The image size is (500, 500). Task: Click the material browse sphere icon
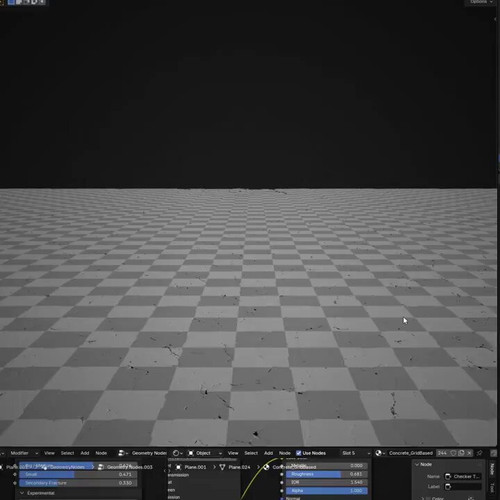(x=380, y=453)
